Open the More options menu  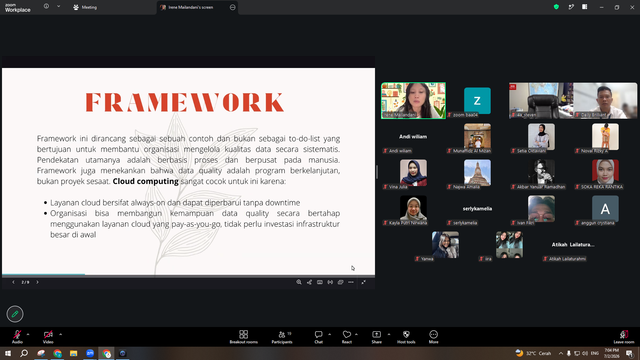433,337
